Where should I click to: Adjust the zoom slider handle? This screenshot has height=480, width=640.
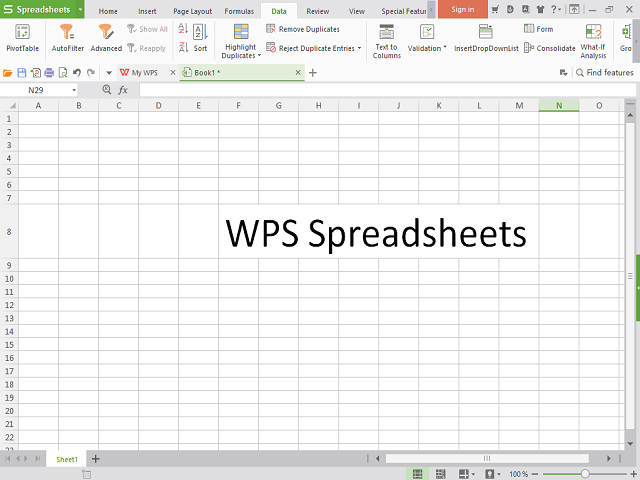pos(584,474)
